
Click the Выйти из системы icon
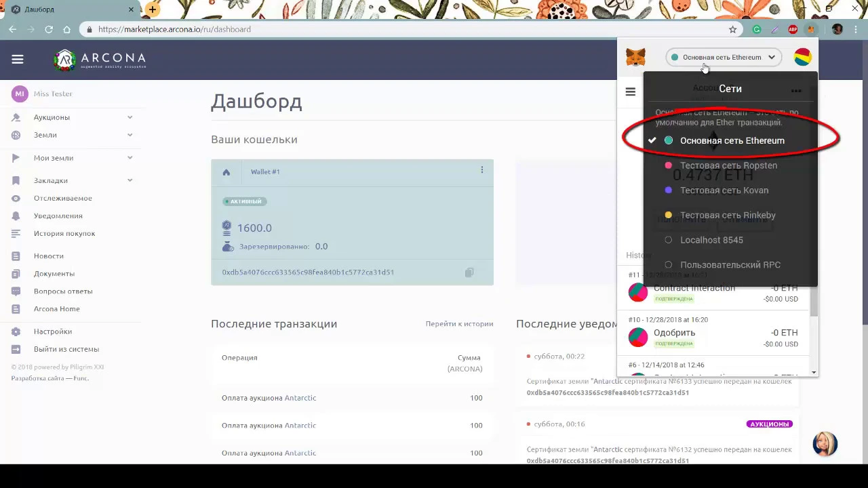click(x=16, y=349)
